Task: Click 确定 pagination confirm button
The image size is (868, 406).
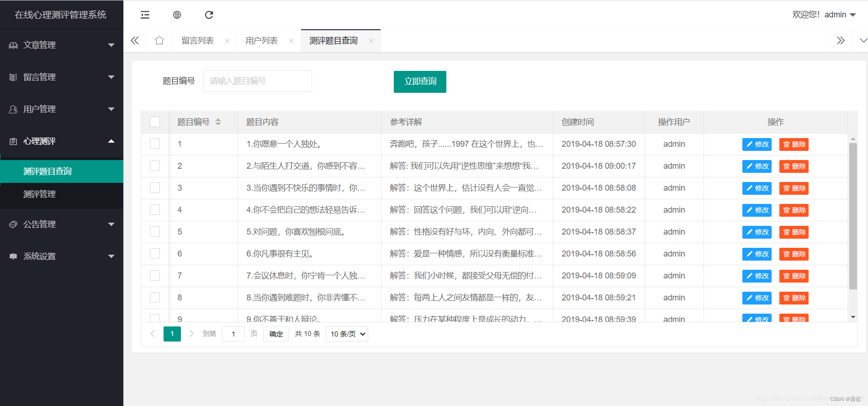Action: (x=276, y=334)
